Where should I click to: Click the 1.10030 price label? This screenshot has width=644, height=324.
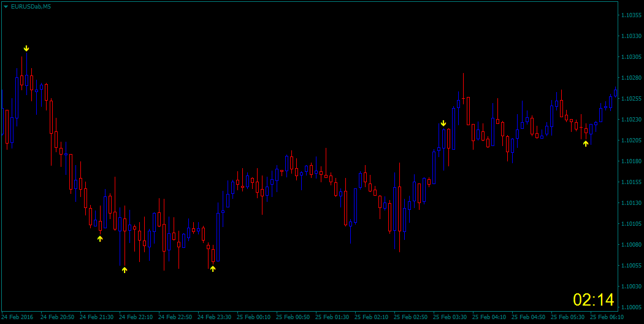pyautogui.click(x=632, y=286)
